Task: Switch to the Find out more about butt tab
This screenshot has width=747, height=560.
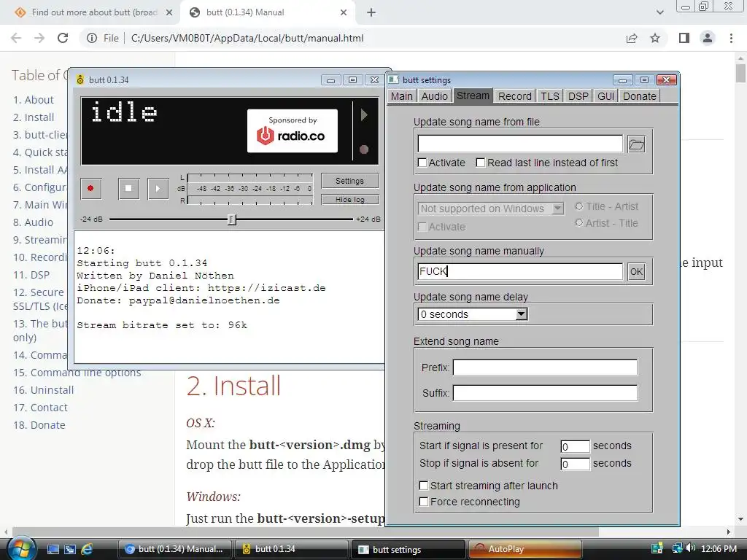Action: coord(94,12)
